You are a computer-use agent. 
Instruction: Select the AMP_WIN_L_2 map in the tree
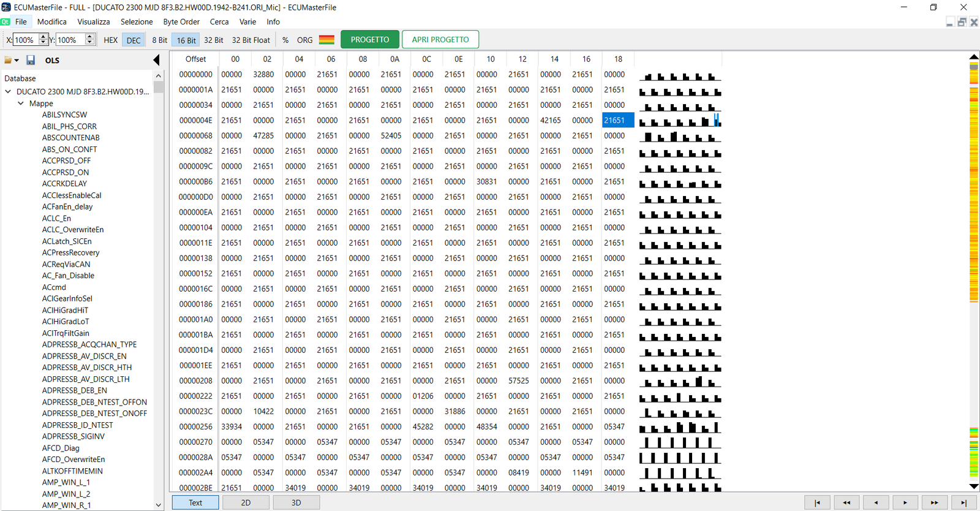pyautogui.click(x=66, y=494)
